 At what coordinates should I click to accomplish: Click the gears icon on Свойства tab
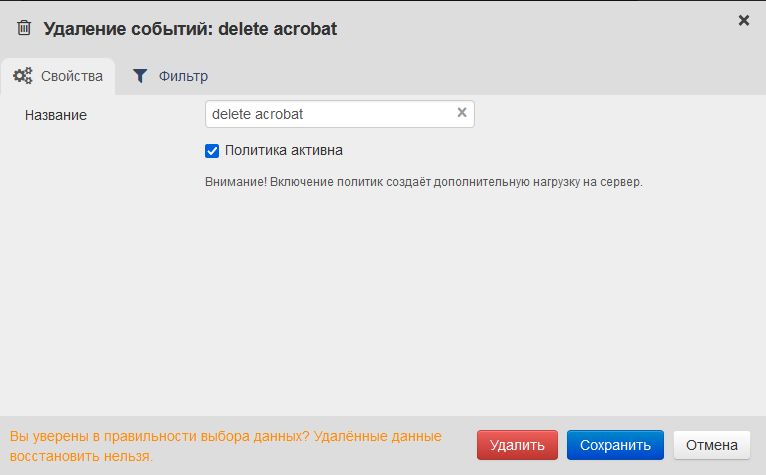point(23,76)
